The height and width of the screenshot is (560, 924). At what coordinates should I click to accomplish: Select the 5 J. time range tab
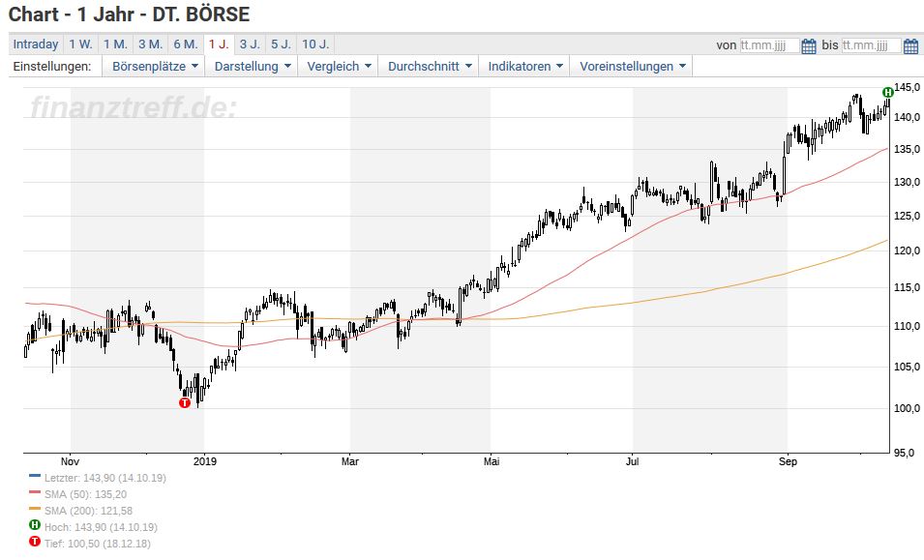pyautogui.click(x=282, y=44)
